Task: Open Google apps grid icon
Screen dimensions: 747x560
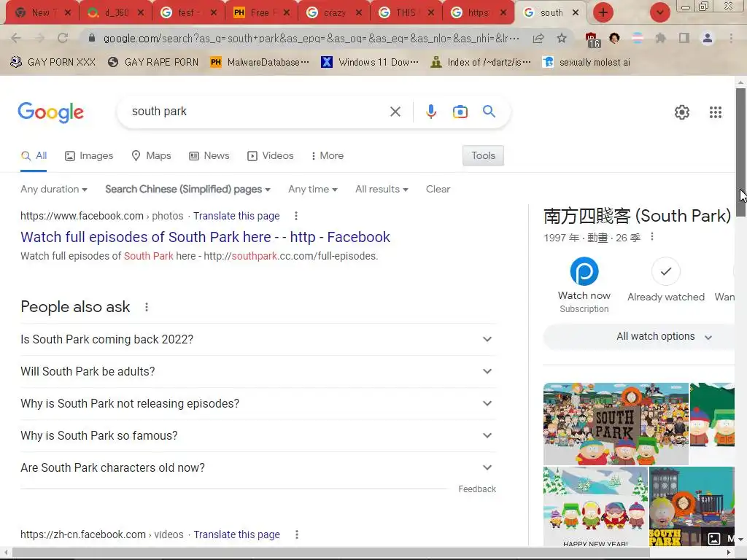Action: pyautogui.click(x=716, y=112)
